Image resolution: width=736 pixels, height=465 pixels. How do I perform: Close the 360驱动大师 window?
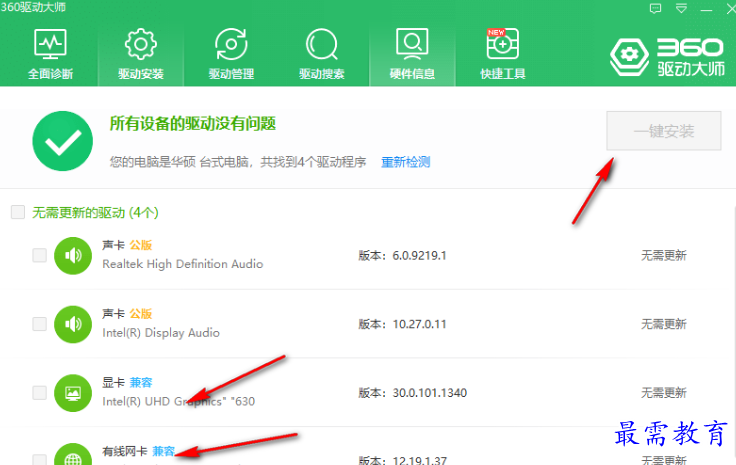[x=730, y=9]
